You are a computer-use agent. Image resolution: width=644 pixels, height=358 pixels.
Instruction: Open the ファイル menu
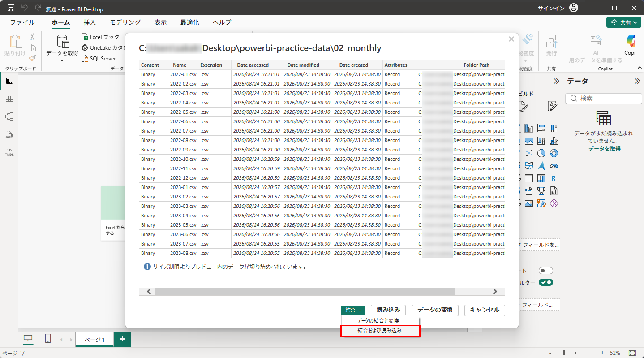coord(22,22)
